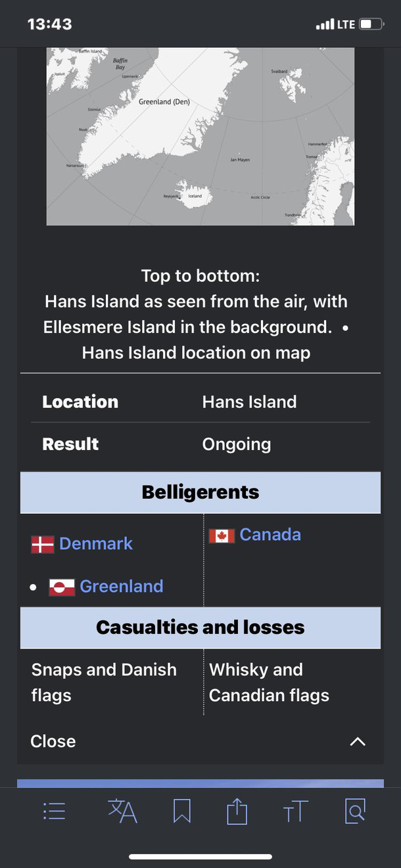Collapse infobox with the up chevron
Screen dimensions: 401x868
(x=358, y=742)
